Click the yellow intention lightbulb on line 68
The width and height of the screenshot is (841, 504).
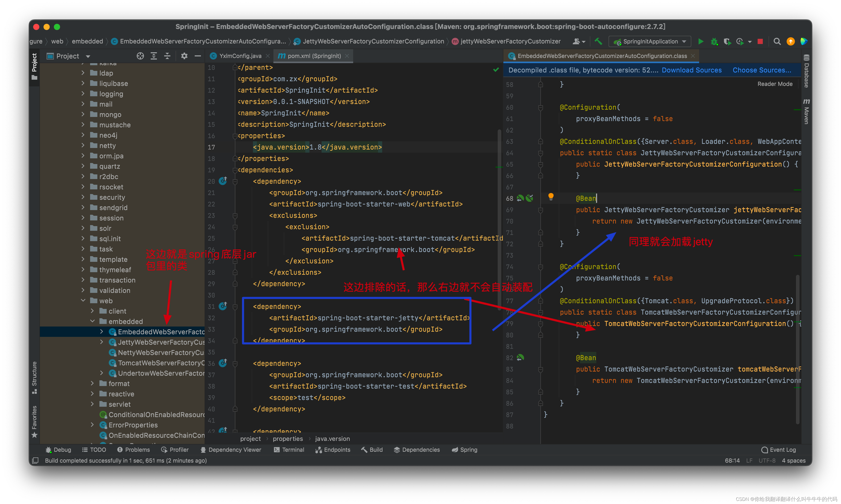[x=551, y=197]
